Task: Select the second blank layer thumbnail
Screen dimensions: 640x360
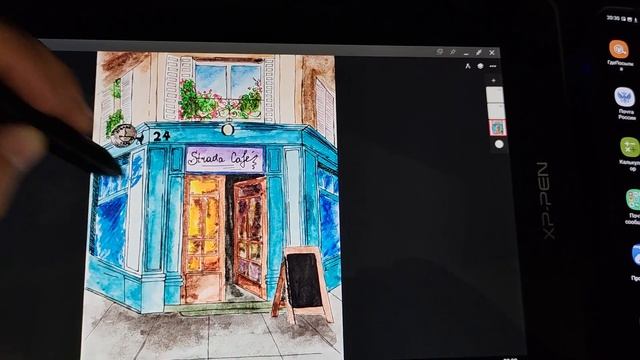Action: [496, 111]
